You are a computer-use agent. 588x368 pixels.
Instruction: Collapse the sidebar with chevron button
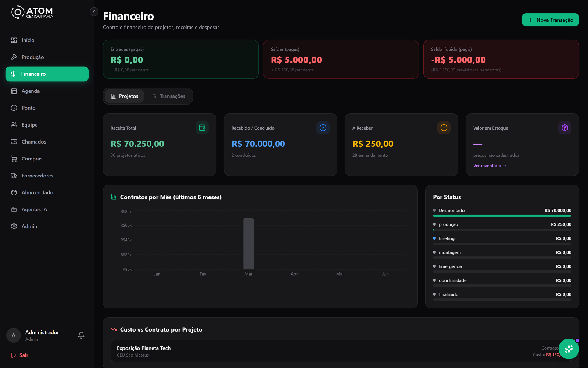pyautogui.click(x=94, y=12)
